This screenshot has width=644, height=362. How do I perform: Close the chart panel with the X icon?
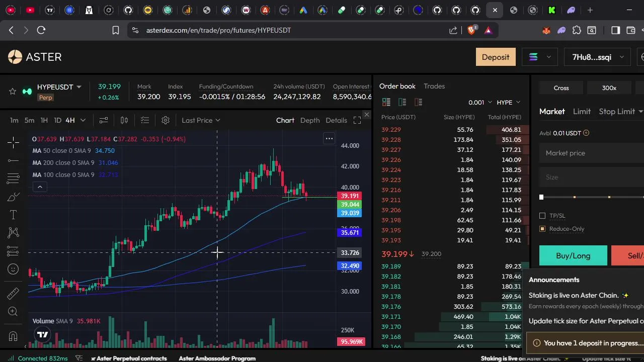[367, 115]
